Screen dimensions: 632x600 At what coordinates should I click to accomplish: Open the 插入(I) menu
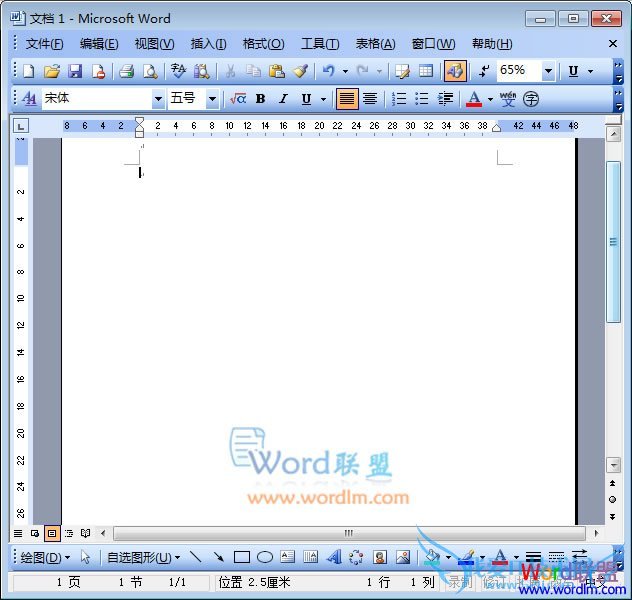[208, 44]
